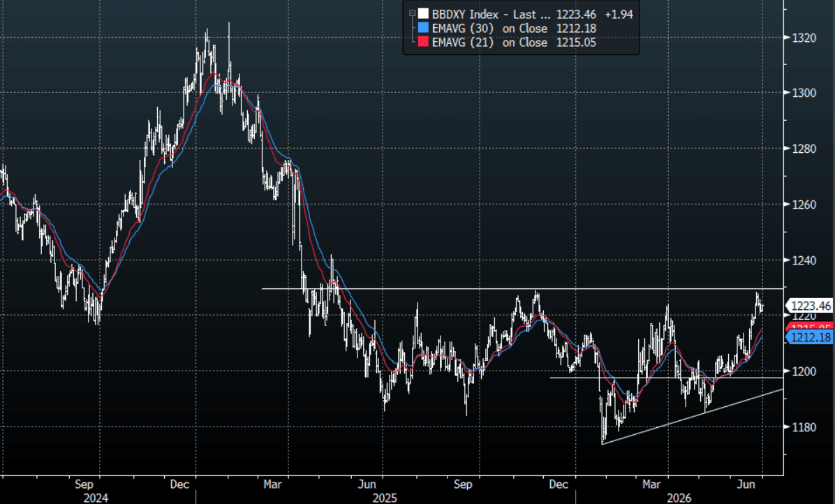Click the white BBDXY Index color swatch
This screenshot has width=835, height=504.
coord(423,14)
